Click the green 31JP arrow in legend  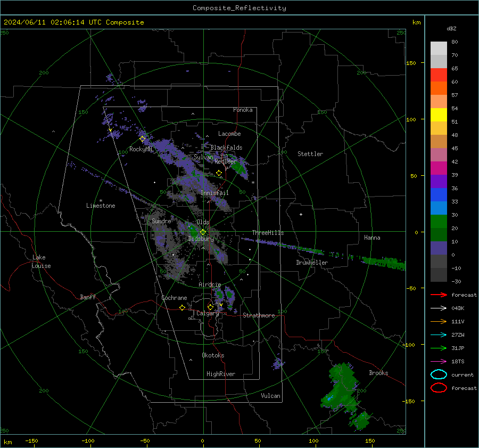click(x=439, y=348)
